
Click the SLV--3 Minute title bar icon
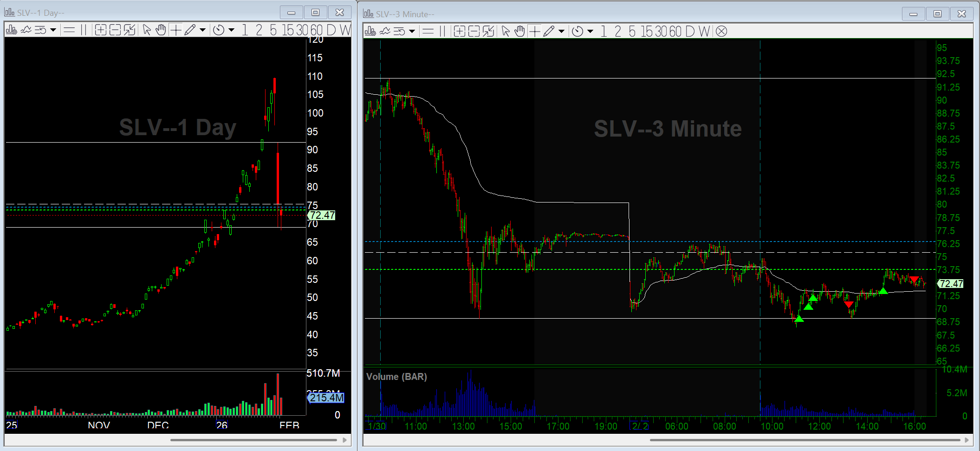click(x=369, y=14)
